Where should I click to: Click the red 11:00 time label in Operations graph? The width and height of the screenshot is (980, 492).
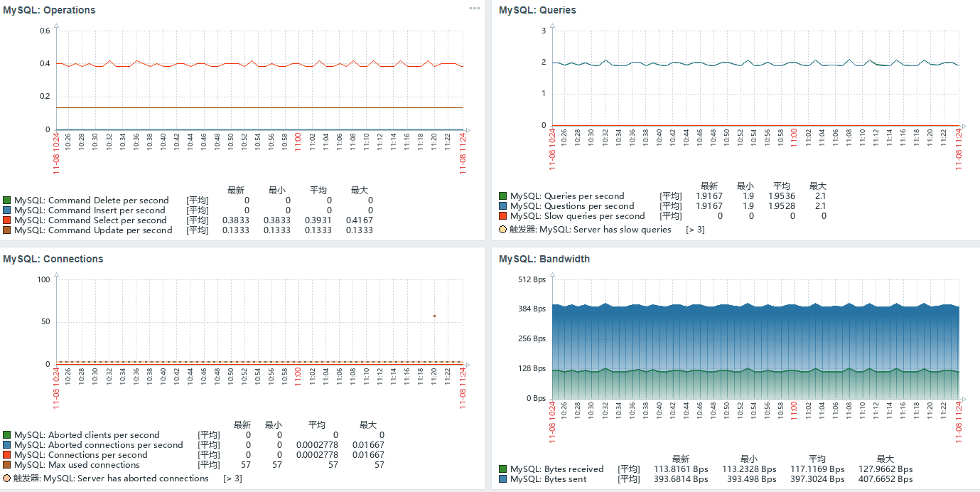(x=298, y=141)
